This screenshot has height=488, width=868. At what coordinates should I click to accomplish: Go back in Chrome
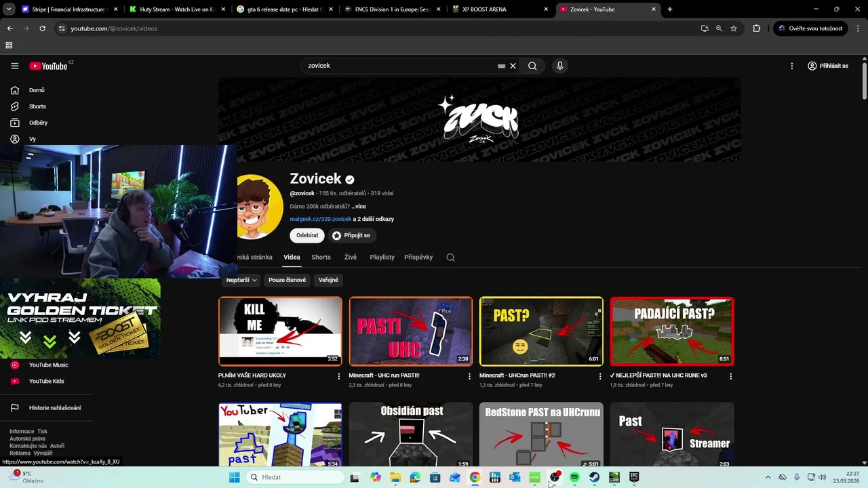[9, 28]
